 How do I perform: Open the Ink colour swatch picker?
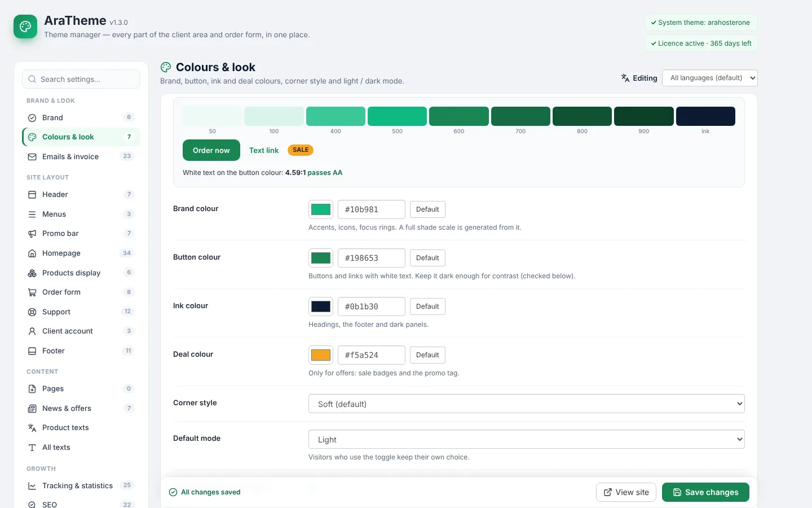coord(321,306)
